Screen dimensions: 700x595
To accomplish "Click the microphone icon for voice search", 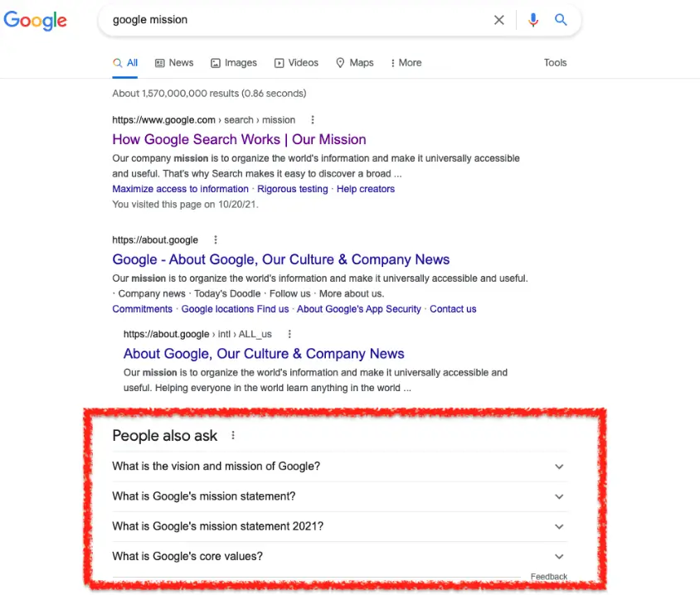I will pyautogui.click(x=533, y=20).
